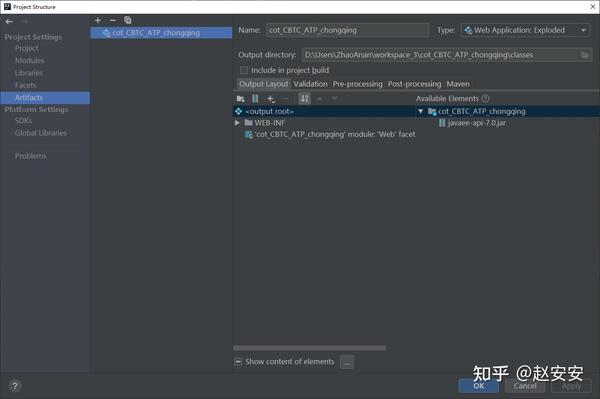Click the horizontal scrollbar in output layout

click(x=309, y=348)
